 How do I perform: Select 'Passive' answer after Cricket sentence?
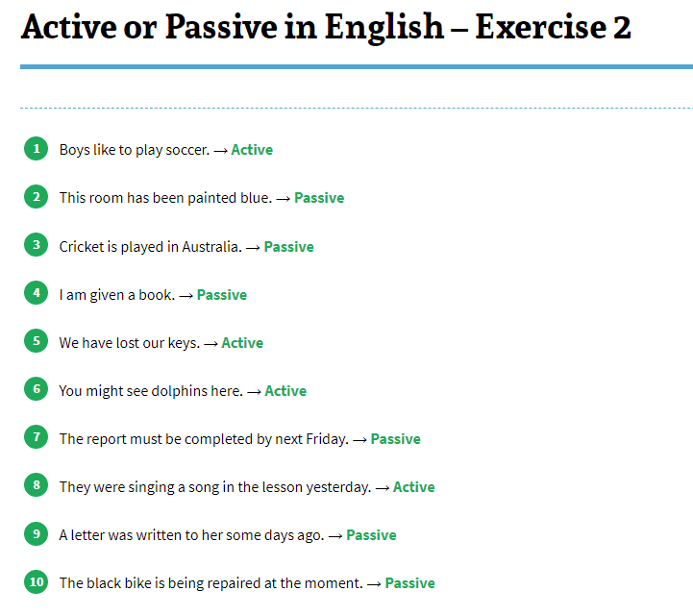(x=288, y=247)
